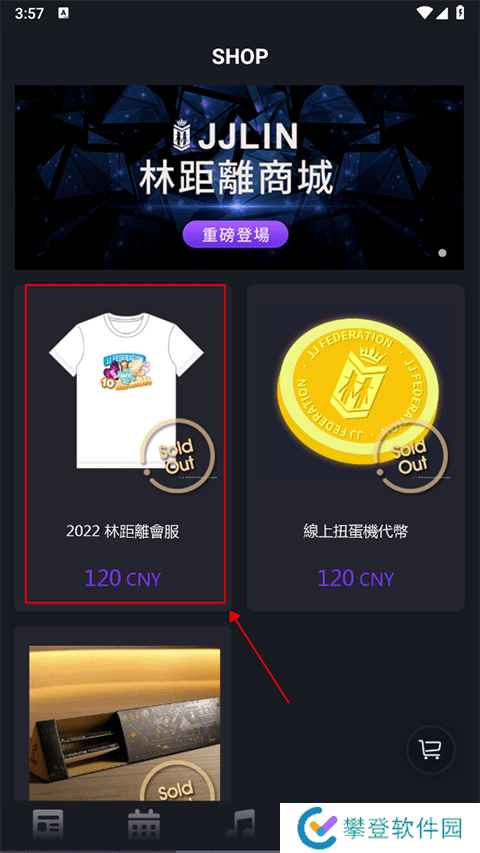This screenshot has height=853, width=480.
Task: Tap the Sold Out badge on gold coin
Action: click(411, 456)
